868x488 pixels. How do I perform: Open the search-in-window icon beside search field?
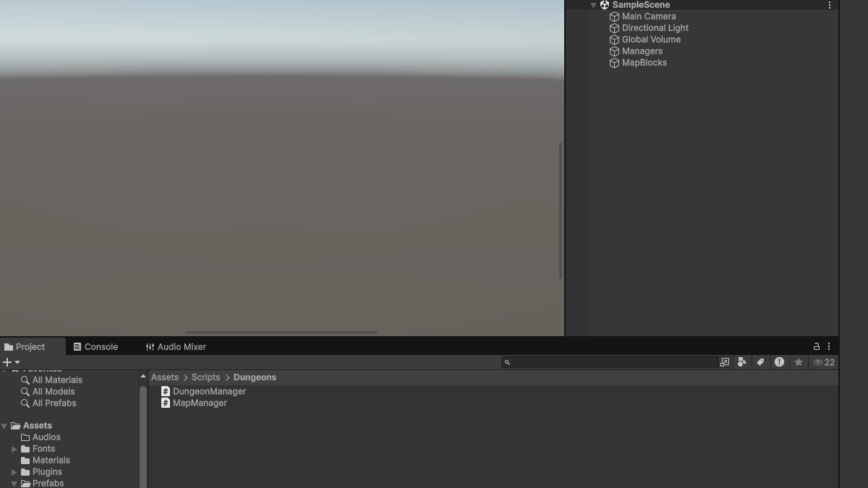click(x=725, y=362)
